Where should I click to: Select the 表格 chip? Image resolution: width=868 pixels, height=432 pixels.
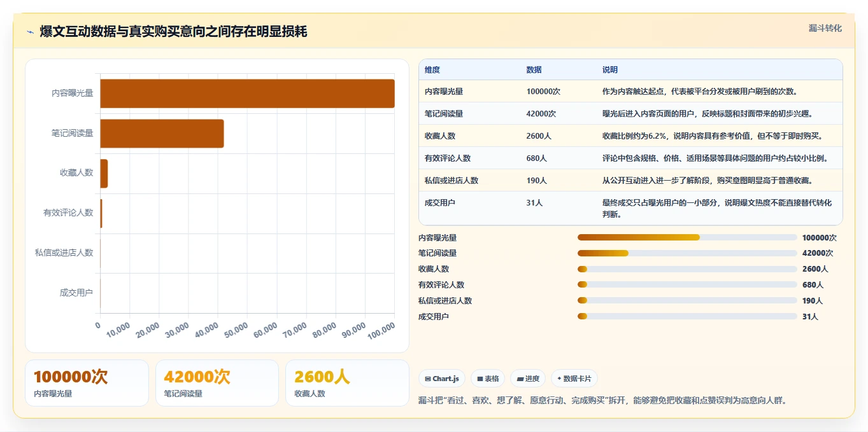pyautogui.click(x=488, y=379)
